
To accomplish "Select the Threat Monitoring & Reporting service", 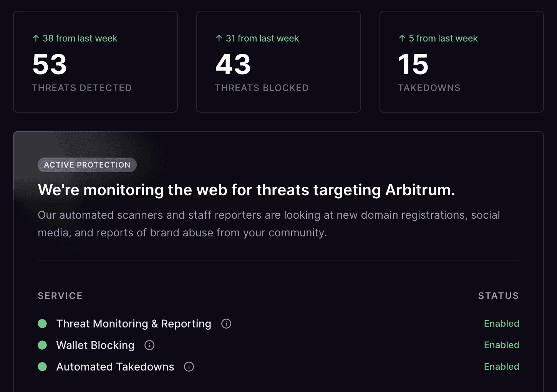I will point(134,324).
